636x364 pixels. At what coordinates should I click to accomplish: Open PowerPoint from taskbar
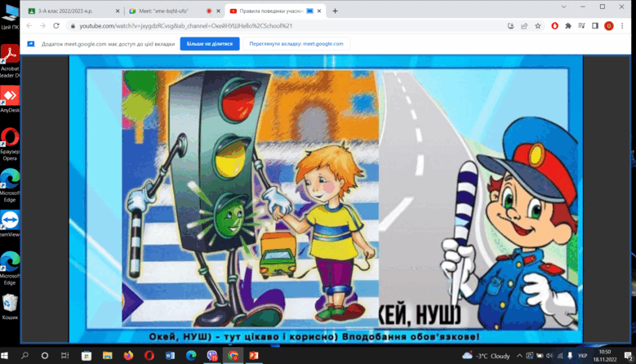click(x=254, y=356)
